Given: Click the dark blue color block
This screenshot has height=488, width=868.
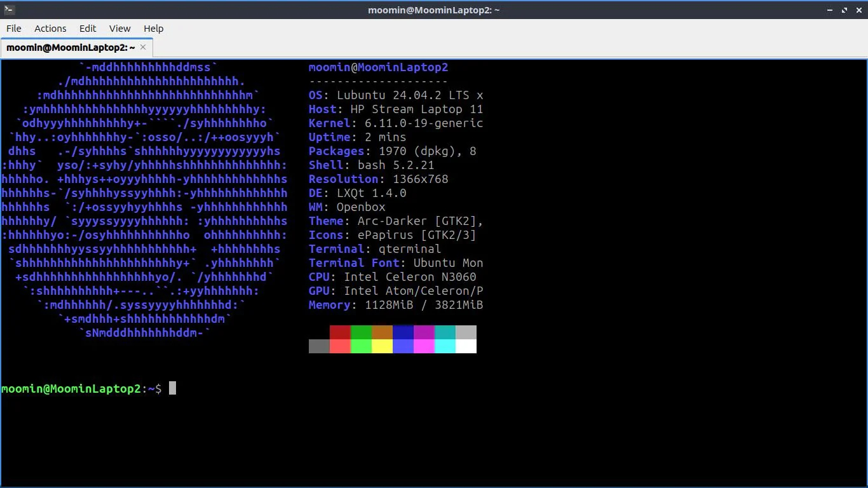Looking at the screenshot, I should tap(403, 332).
